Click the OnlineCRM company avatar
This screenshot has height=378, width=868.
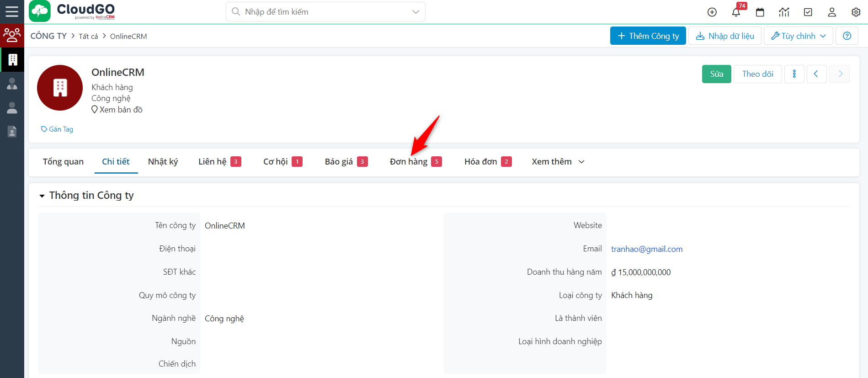[x=60, y=88]
